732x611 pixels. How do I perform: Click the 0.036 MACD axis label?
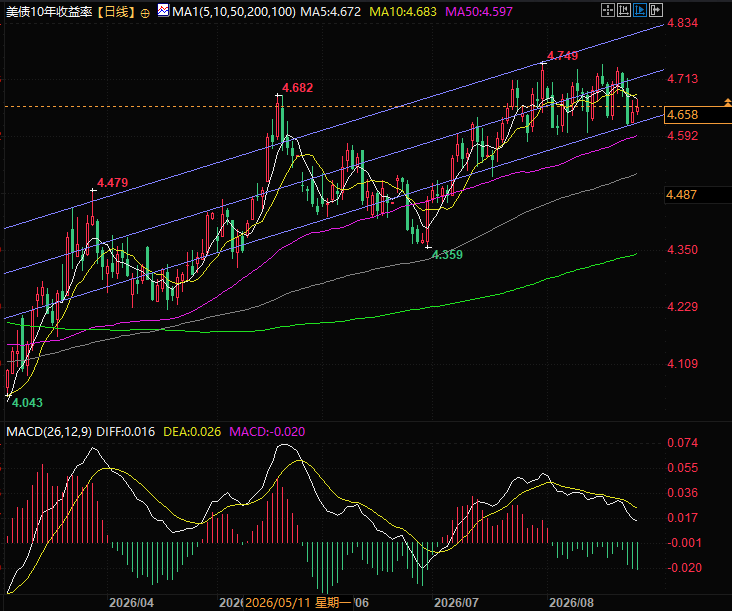click(683, 492)
